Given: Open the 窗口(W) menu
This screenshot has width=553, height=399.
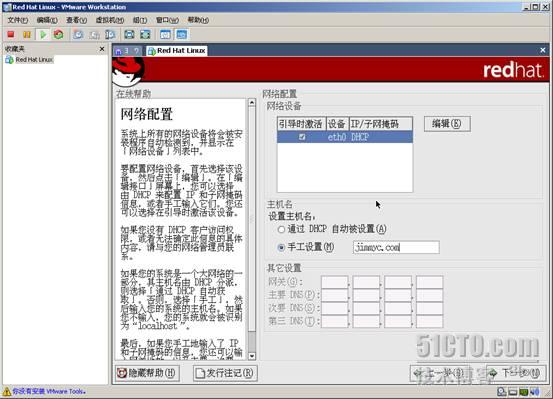Looking at the screenshot, I should pos(167,20).
